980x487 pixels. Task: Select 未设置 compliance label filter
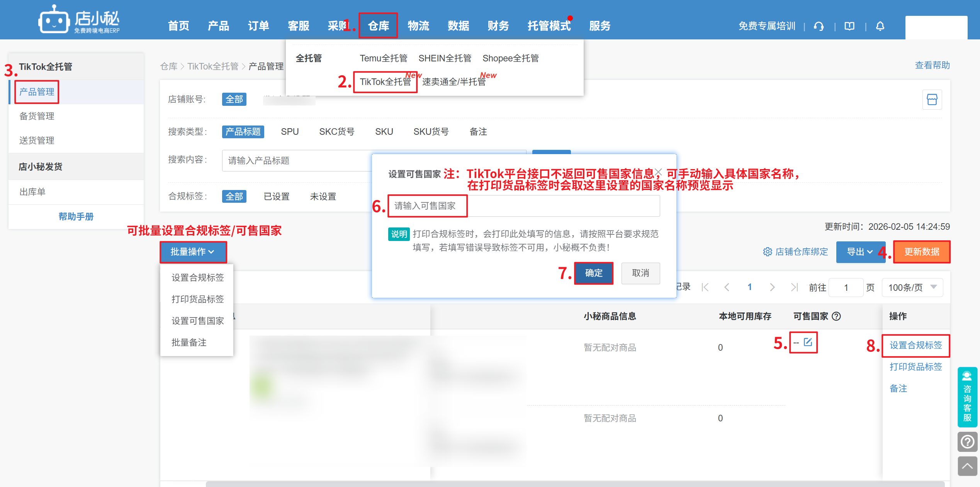pos(323,197)
